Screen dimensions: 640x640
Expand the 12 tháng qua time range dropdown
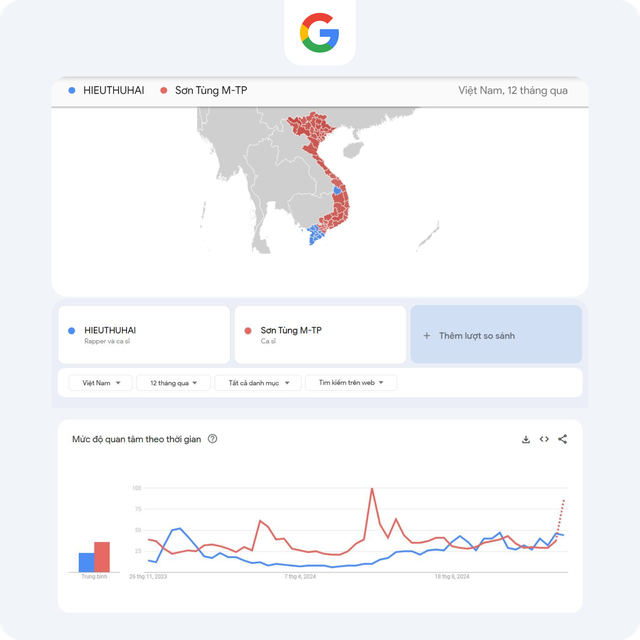coord(173,383)
